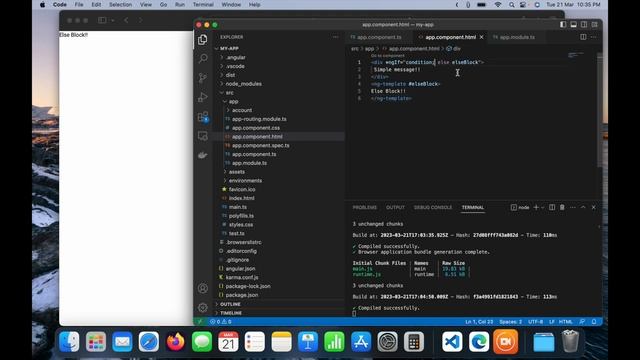Create a new terminal with plus icon
640x360 pixels.
pos(536,207)
